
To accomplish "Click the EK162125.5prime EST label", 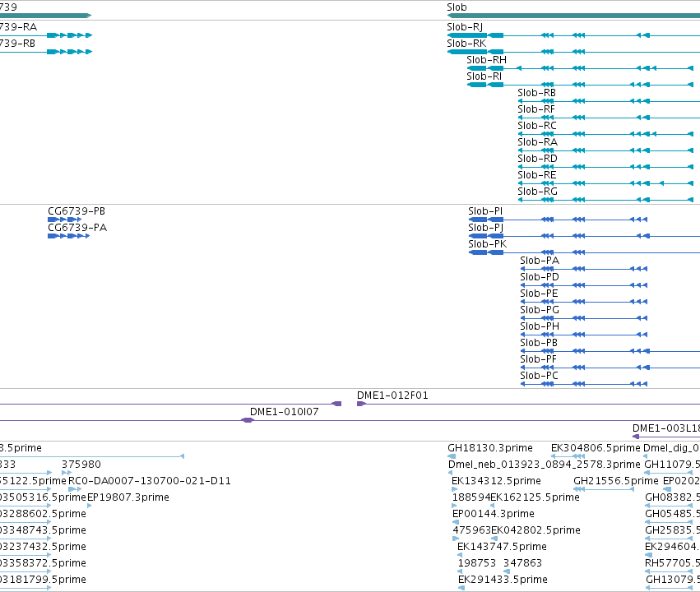I will (x=535, y=498).
